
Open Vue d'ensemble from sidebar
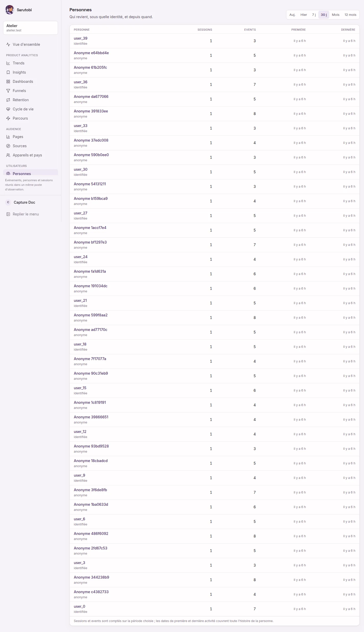[30, 44]
